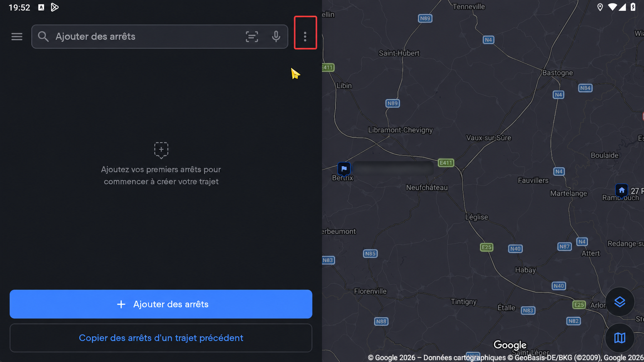The height and width of the screenshot is (362, 644).
Task: Toggle the map view button
Action: tap(620, 338)
